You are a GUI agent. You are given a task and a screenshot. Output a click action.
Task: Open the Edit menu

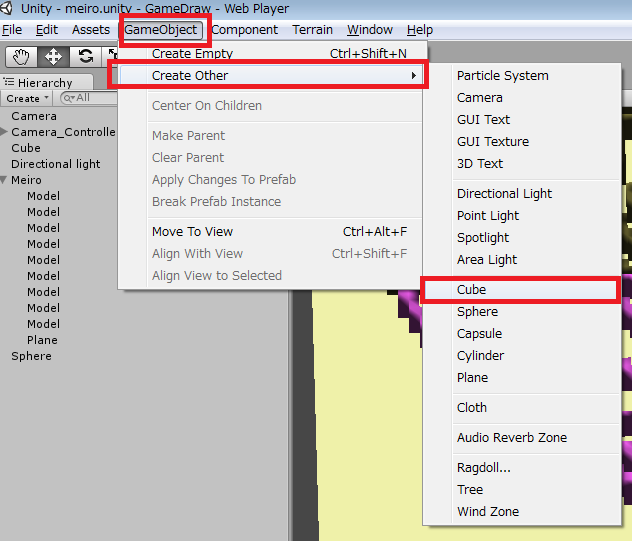coord(47,30)
